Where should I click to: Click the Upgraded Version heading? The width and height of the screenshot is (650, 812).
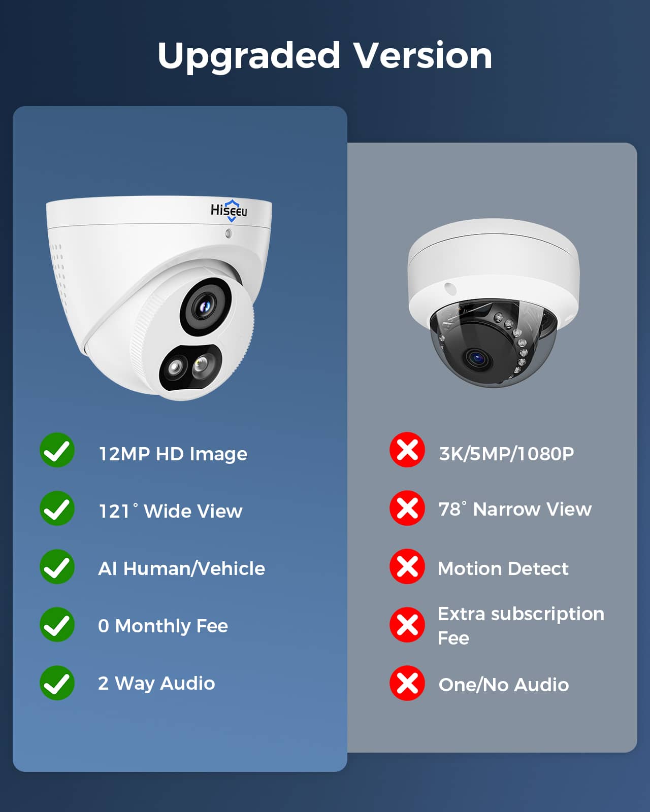[325, 56]
